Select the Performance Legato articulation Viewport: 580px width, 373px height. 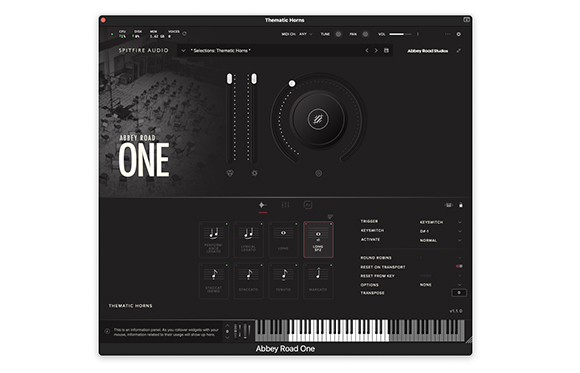(x=213, y=239)
